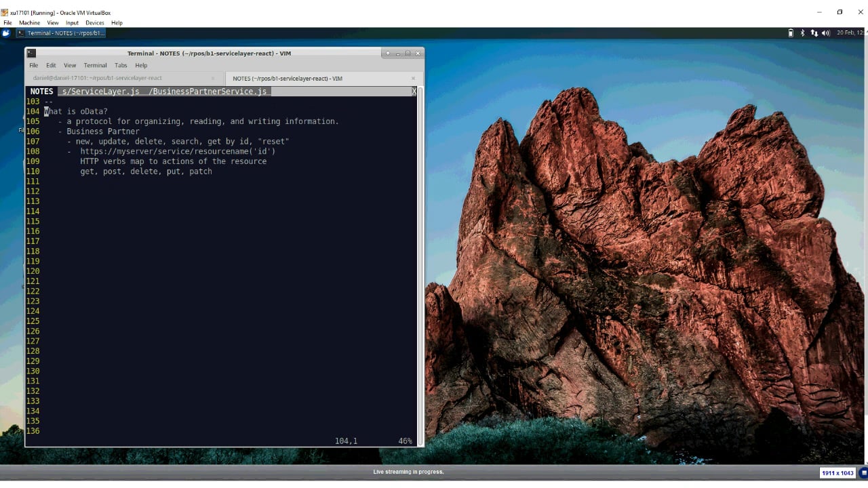868x488 pixels.
Task: Click the 1911 x 1043 resolution indicator
Action: pyautogui.click(x=837, y=473)
